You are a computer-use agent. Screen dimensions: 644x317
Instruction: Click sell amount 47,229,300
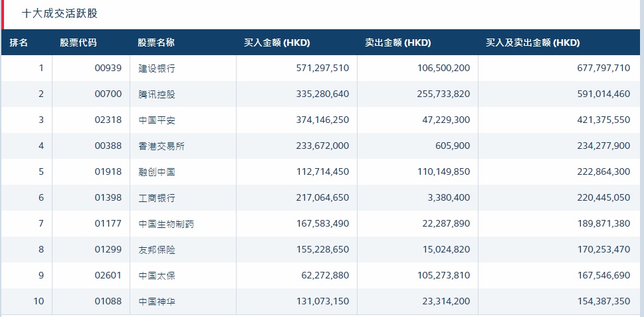pos(446,120)
